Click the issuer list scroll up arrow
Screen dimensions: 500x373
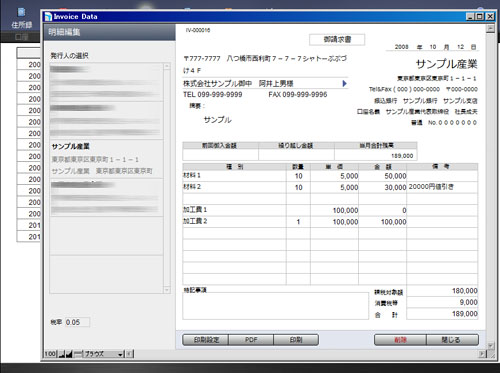[167, 66]
